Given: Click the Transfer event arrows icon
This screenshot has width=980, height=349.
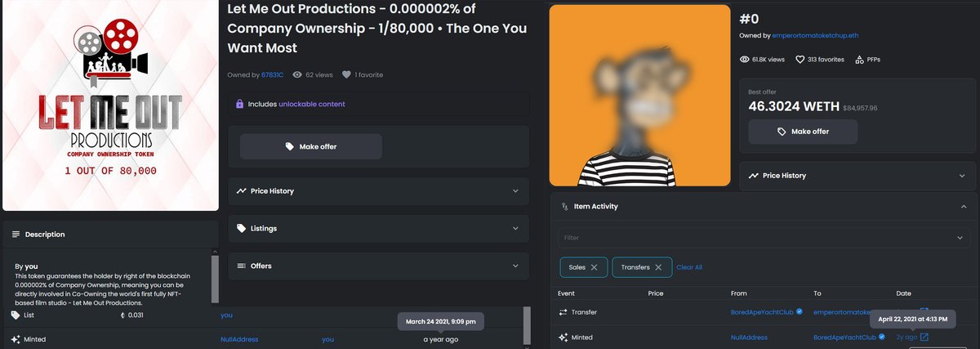Looking at the screenshot, I should (x=563, y=312).
